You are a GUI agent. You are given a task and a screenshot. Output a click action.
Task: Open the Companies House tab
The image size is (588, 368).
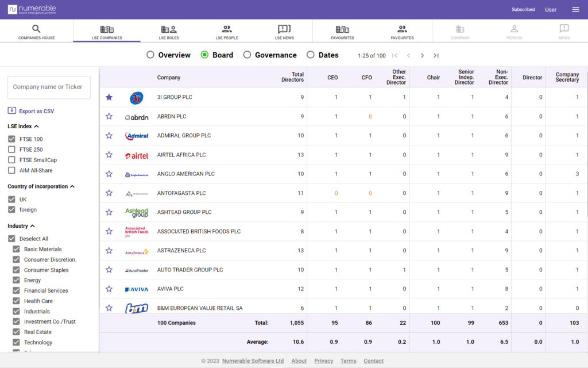[36, 32]
